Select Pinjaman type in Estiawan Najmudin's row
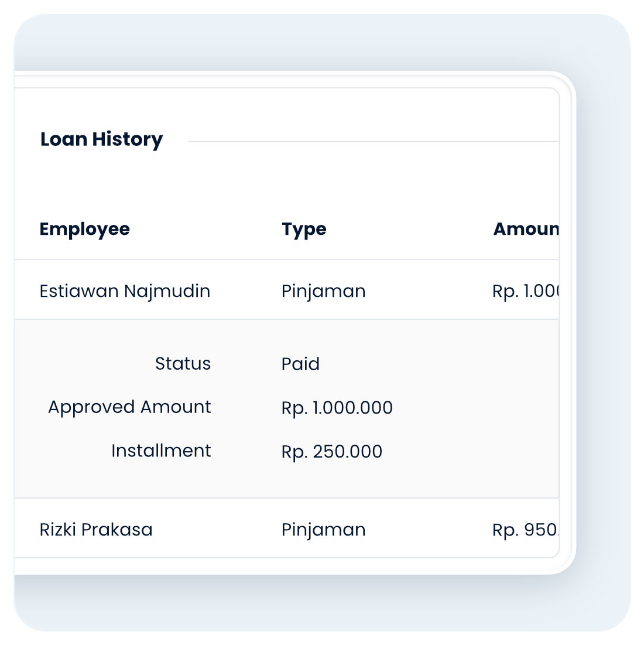Viewport: 644px width, 645px height. click(323, 291)
